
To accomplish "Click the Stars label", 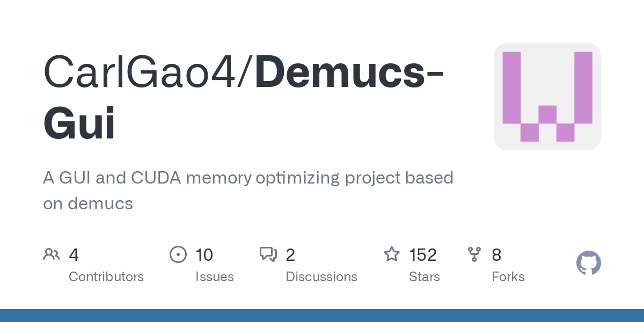I will coord(425,277).
